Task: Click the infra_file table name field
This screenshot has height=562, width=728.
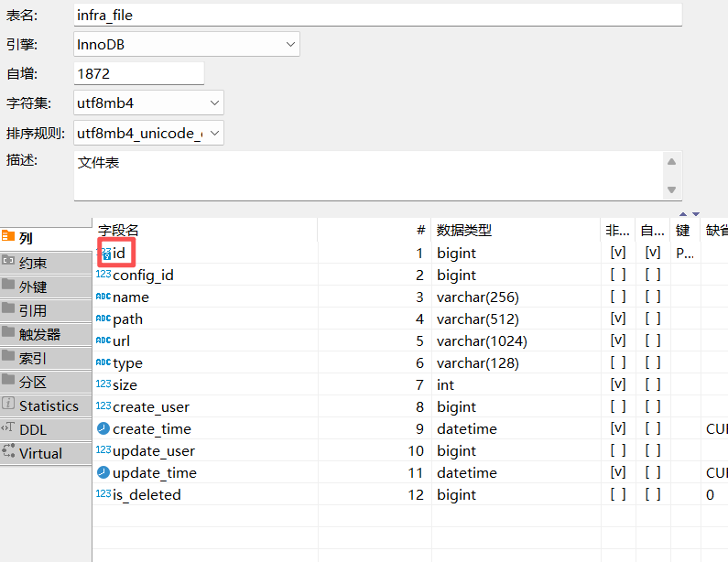Action: pyautogui.click(x=377, y=15)
